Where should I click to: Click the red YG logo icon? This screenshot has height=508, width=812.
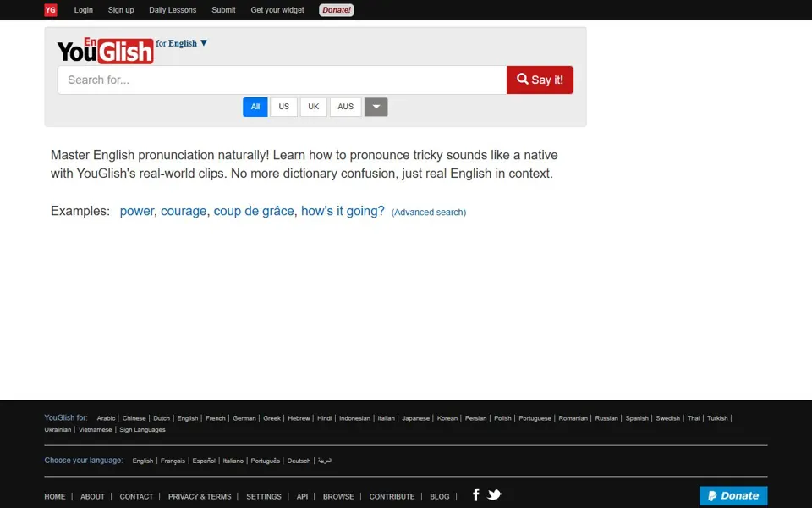pos(50,10)
